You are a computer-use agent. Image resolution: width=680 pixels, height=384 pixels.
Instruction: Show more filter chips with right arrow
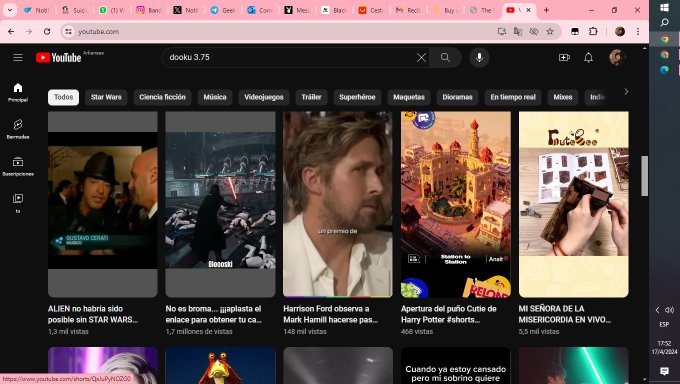[x=626, y=92]
